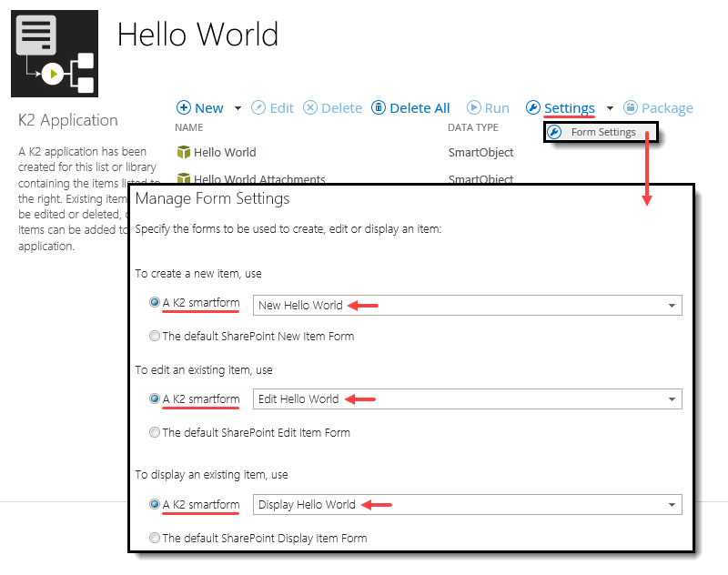This screenshot has height=575, width=728.
Task: Click the Run play icon
Action: pos(472,107)
